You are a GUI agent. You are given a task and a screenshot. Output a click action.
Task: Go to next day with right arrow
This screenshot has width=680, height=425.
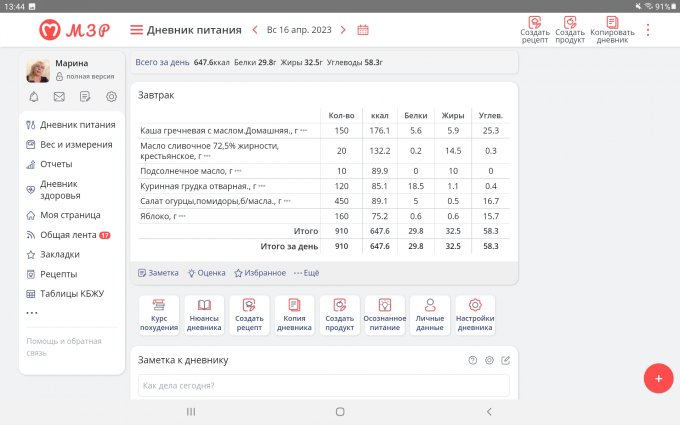342,30
